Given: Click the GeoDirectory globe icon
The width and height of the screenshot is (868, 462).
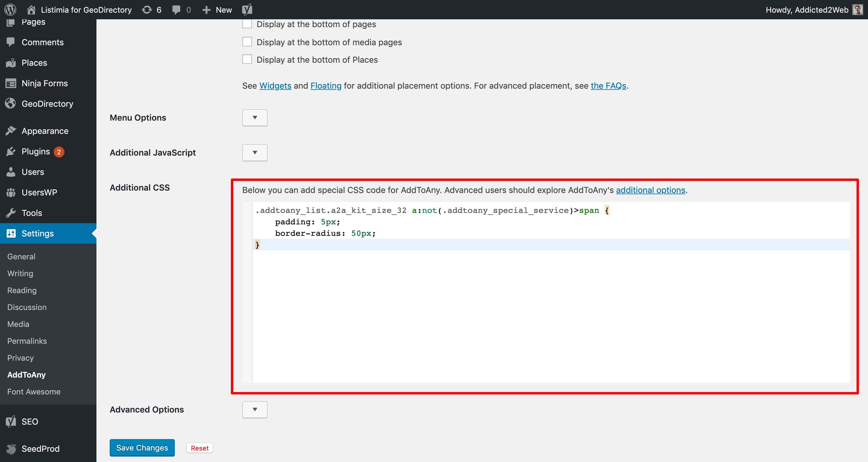Looking at the screenshot, I should (x=11, y=103).
